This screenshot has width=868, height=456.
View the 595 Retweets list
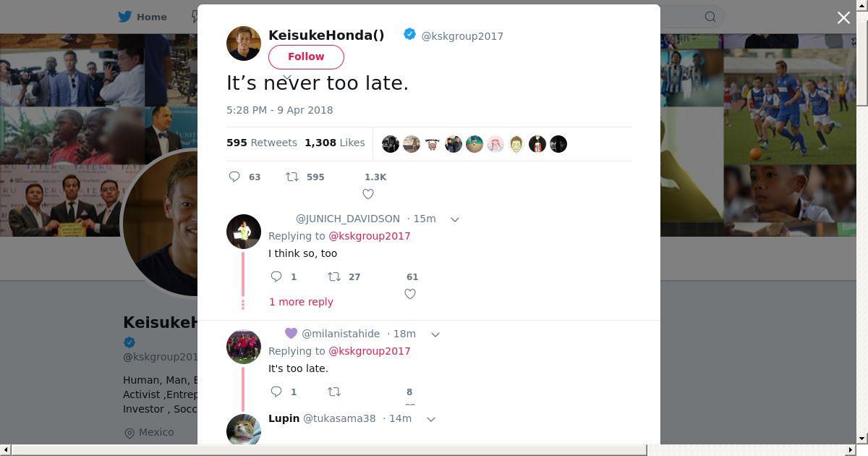(x=262, y=143)
